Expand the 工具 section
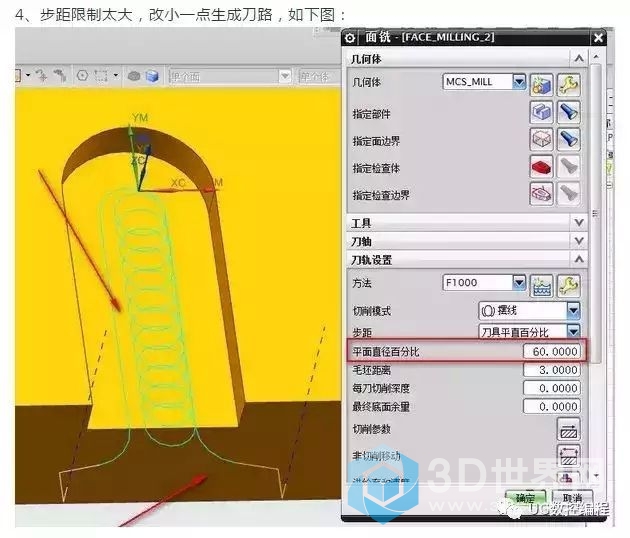The width and height of the screenshot is (630, 538). click(579, 222)
